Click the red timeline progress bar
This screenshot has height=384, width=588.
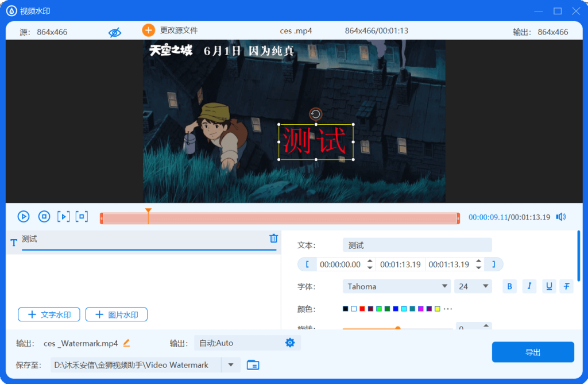tap(280, 218)
